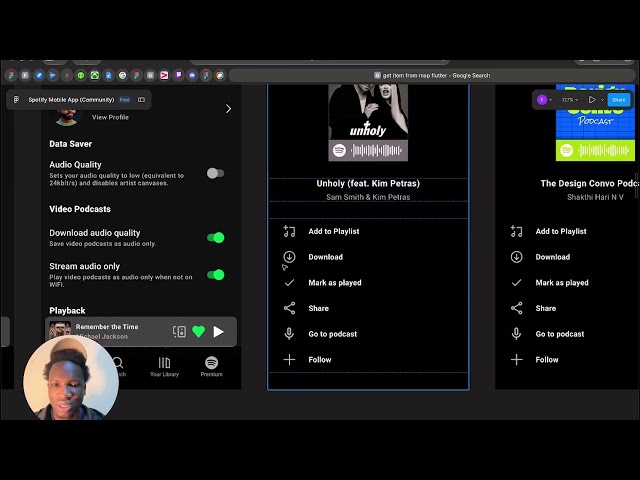This screenshot has width=640, height=480.
Task: Select Share text in Design Convo panel
Action: (546, 308)
